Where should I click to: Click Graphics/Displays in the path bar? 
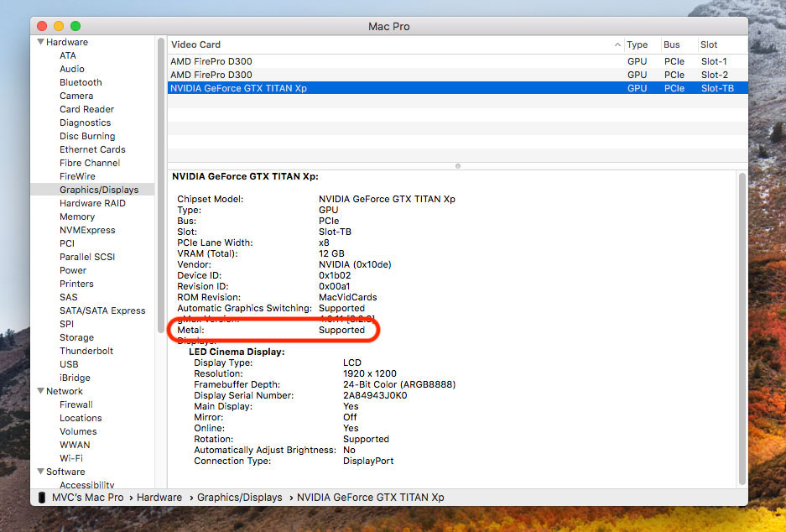click(x=240, y=498)
